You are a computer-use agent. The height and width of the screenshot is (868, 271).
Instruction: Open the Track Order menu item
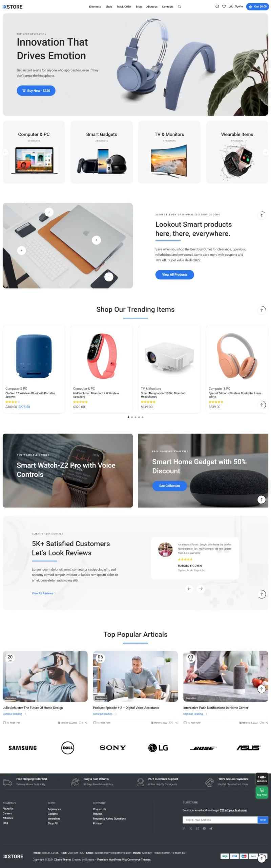tap(124, 6)
